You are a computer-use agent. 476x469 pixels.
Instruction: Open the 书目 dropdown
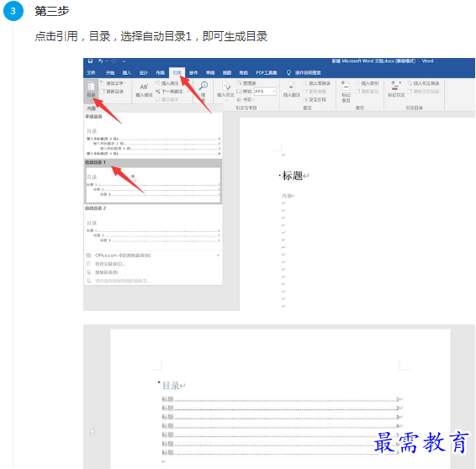246,99
